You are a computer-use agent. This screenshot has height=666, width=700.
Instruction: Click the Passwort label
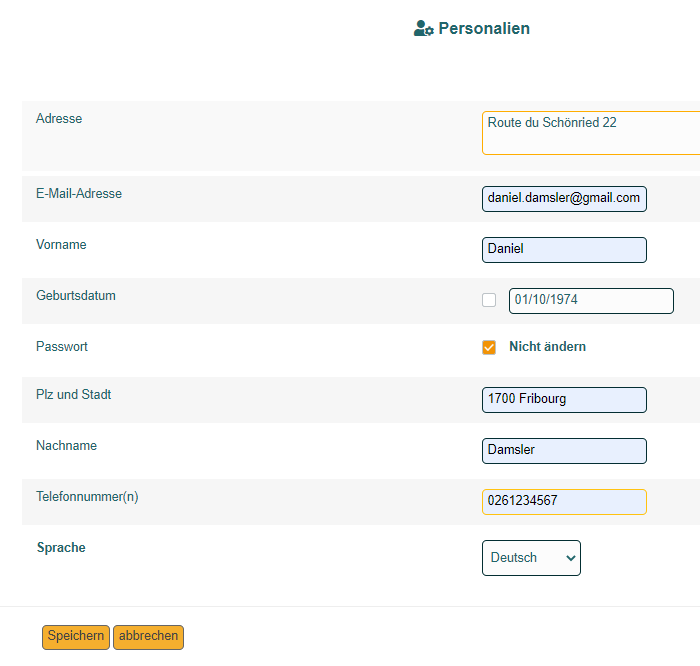pos(62,346)
